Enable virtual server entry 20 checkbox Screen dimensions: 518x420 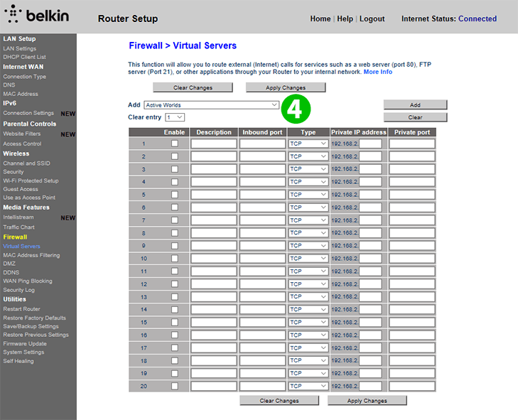point(175,386)
